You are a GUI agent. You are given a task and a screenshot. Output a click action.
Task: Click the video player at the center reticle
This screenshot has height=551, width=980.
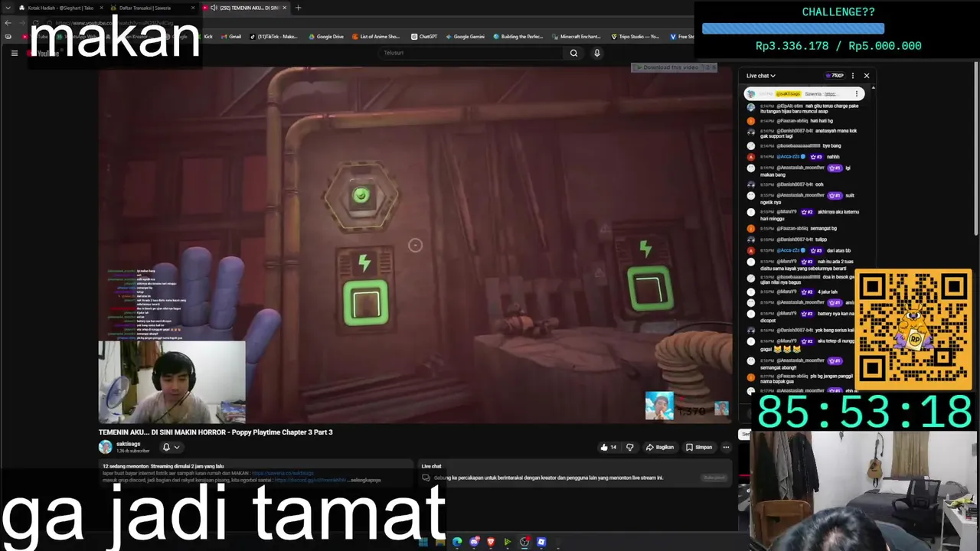point(415,245)
